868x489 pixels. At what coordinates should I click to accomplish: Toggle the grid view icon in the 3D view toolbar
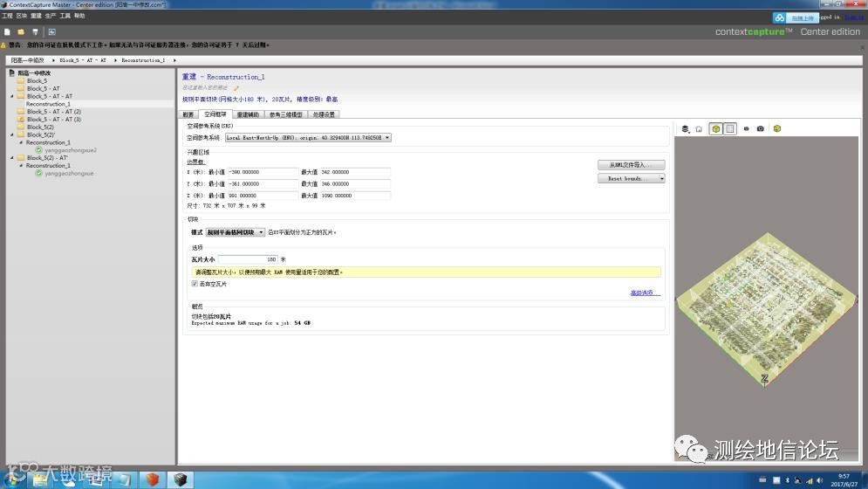pyautogui.click(x=730, y=128)
